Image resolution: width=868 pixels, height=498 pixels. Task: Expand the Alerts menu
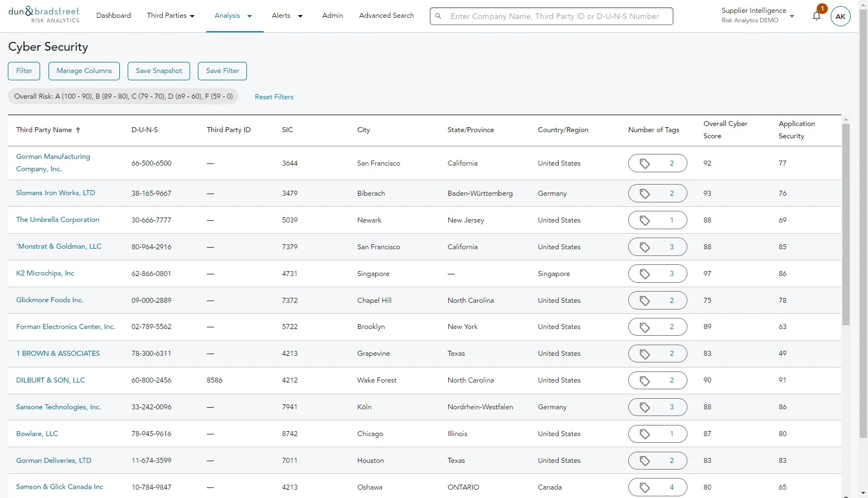[x=287, y=16]
